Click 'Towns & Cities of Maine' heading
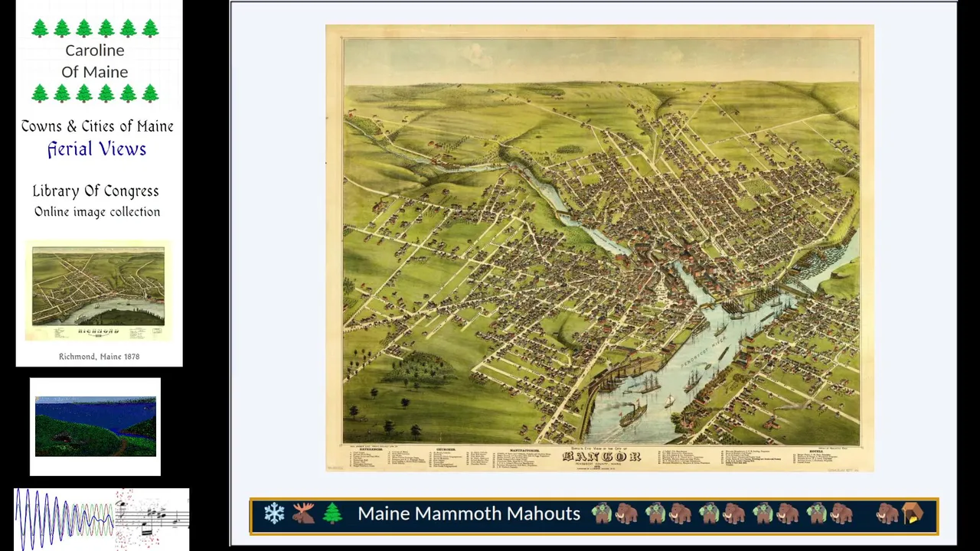980x551 pixels. pyautogui.click(x=97, y=126)
